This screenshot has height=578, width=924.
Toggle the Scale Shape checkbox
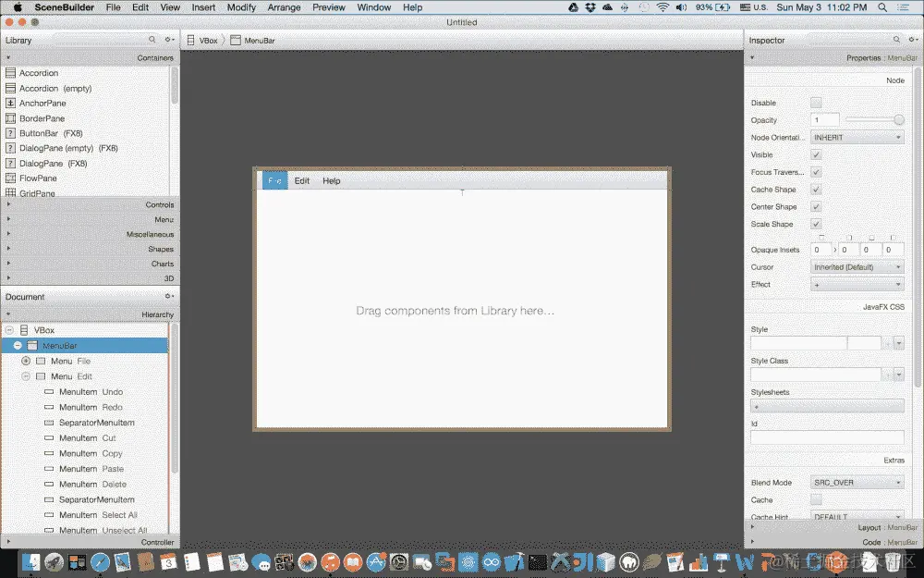pos(816,224)
